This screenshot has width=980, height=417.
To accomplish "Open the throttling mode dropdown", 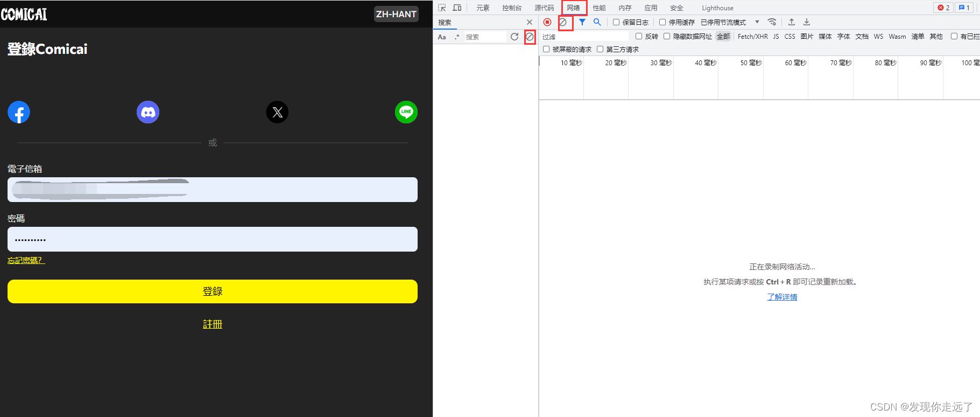I will click(x=730, y=22).
